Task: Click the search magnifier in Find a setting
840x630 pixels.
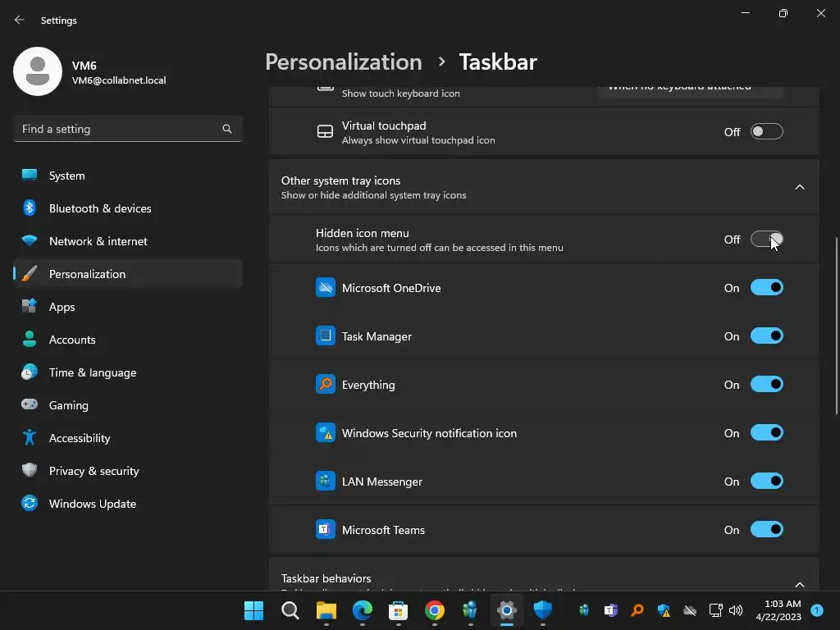Action: click(227, 129)
